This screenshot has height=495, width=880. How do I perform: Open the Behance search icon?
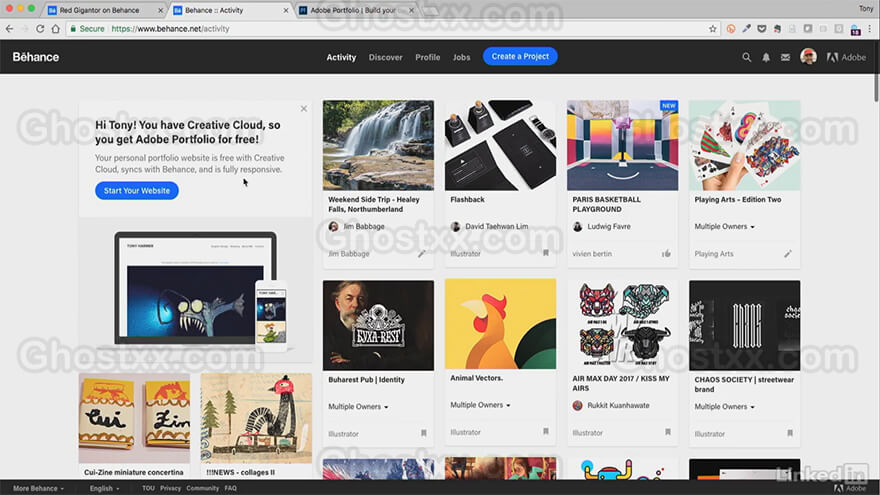[746, 57]
